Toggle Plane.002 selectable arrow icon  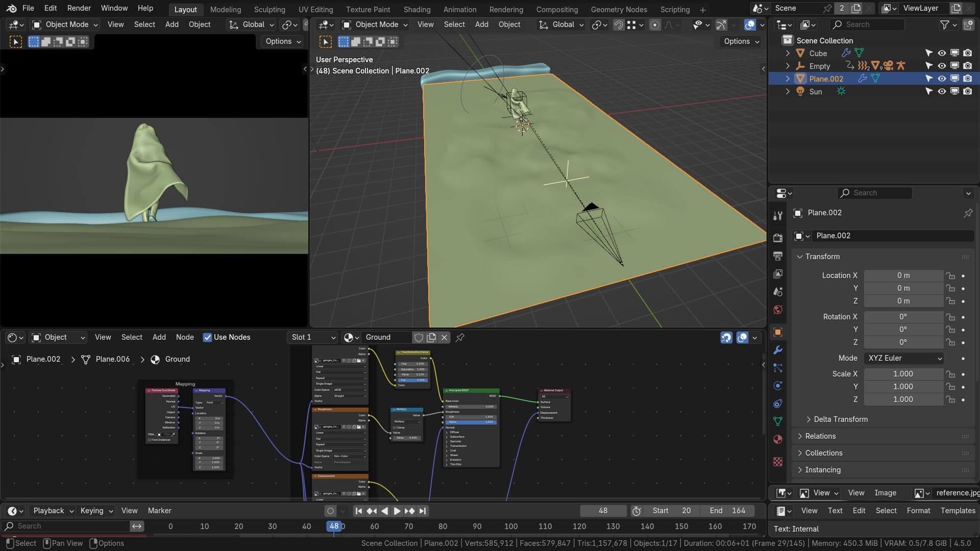click(929, 79)
